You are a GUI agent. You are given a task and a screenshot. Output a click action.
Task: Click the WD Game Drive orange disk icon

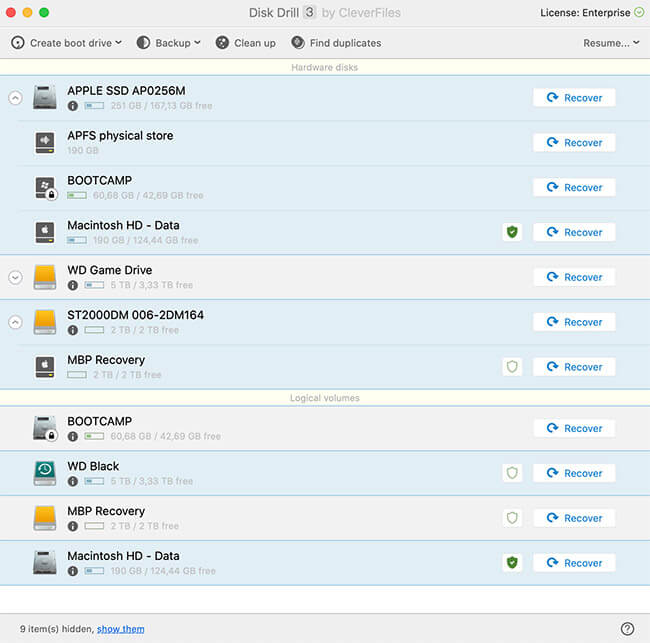(x=45, y=277)
